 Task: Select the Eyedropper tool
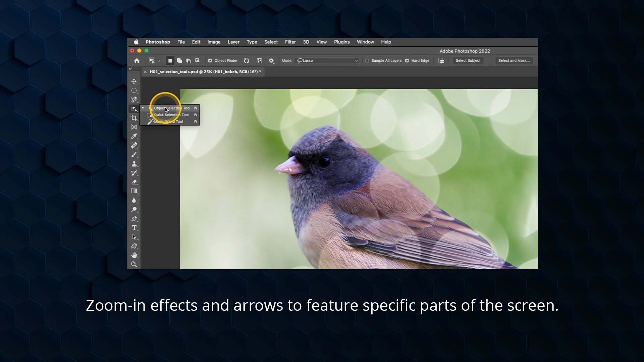(134, 136)
